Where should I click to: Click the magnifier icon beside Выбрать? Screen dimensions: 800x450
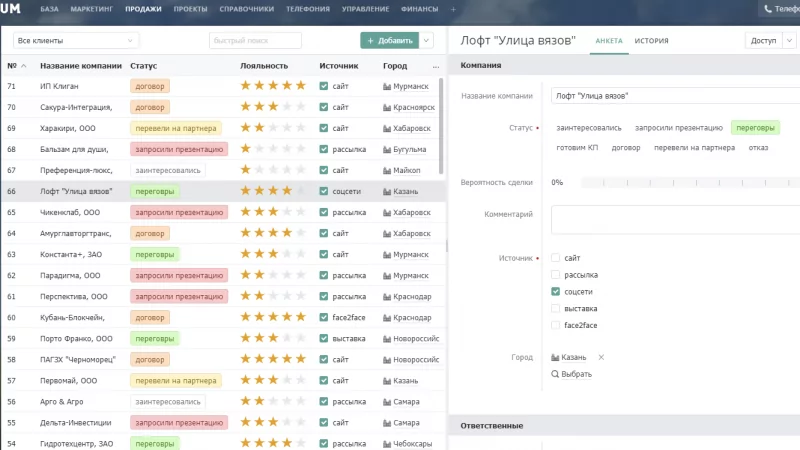(x=555, y=374)
